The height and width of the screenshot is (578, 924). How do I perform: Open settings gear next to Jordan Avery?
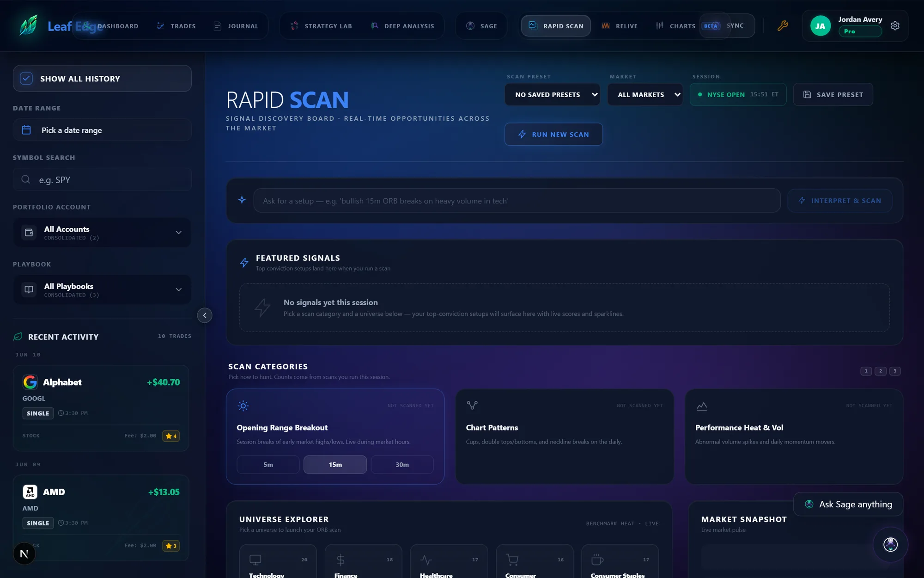[x=895, y=26]
